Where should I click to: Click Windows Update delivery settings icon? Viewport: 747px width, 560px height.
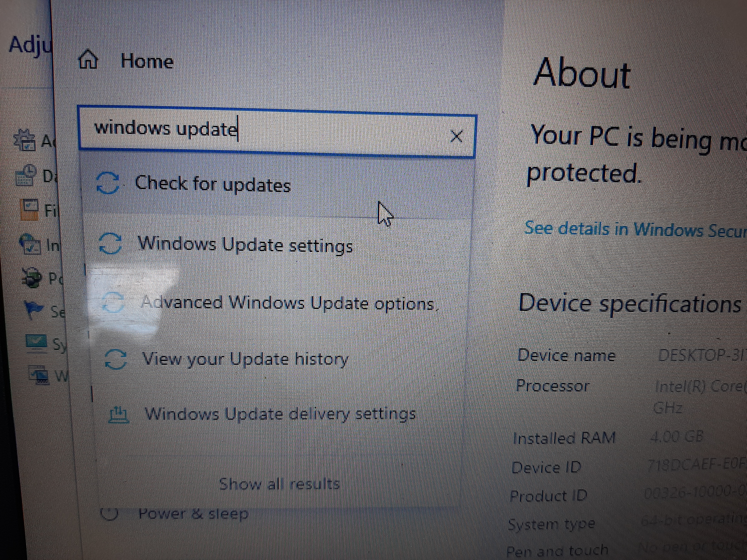click(x=119, y=414)
